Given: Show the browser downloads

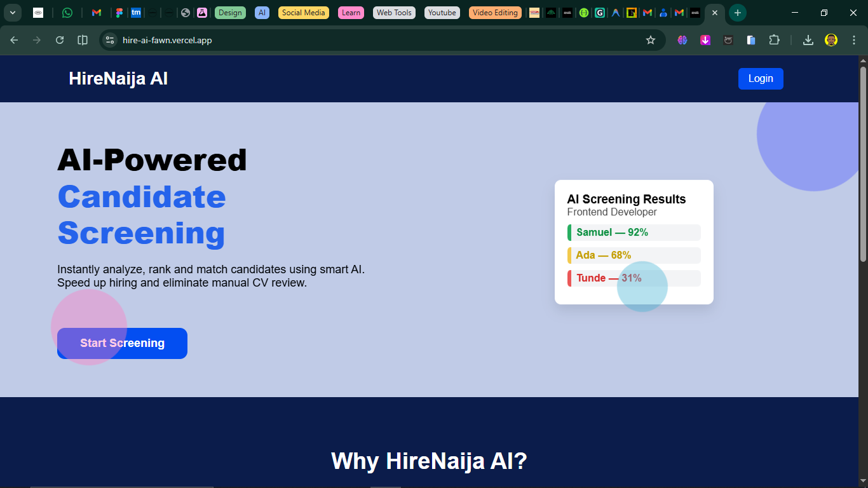Looking at the screenshot, I should [x=808, y=40].
